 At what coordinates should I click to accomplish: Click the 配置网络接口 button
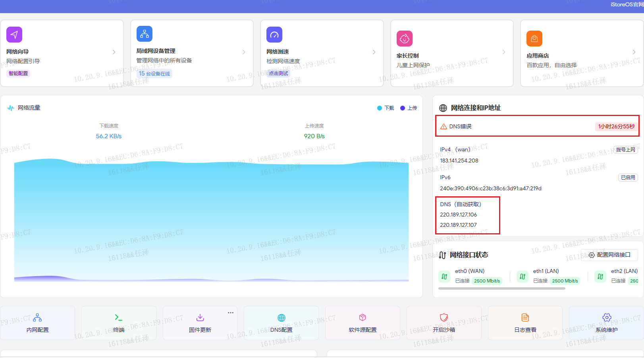[609, 255]
